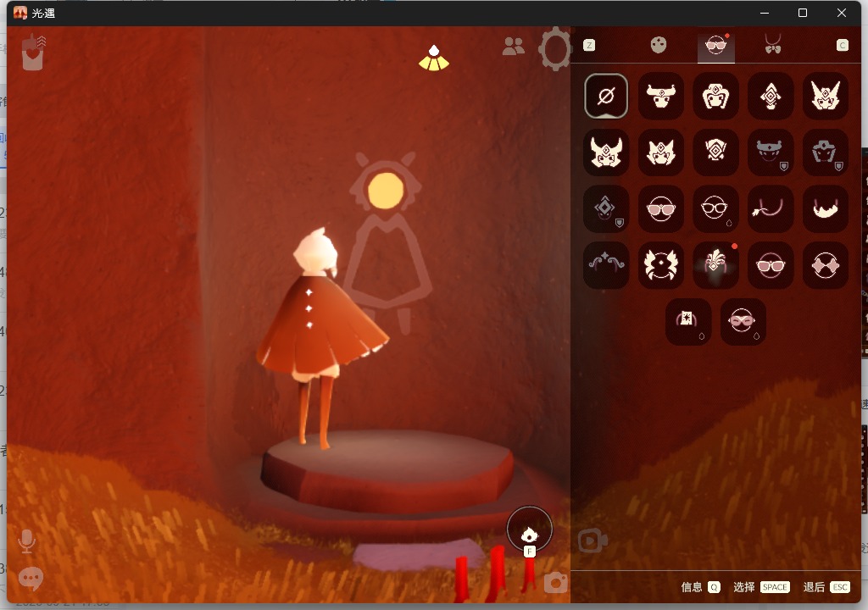The width and height of the screenshot is (868, 610).
Task: Equip the sleepy eye mask accessory
Action: (x=743, y=322)
